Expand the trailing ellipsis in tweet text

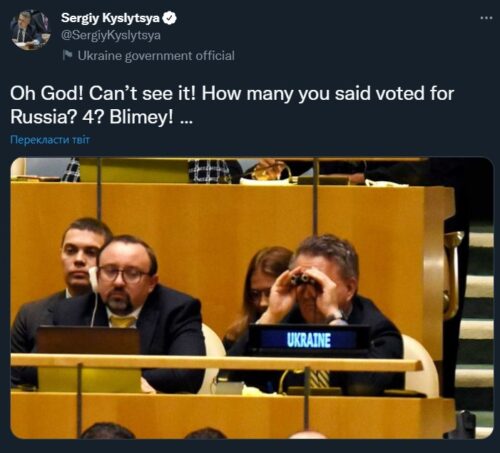tap(186, 121)
